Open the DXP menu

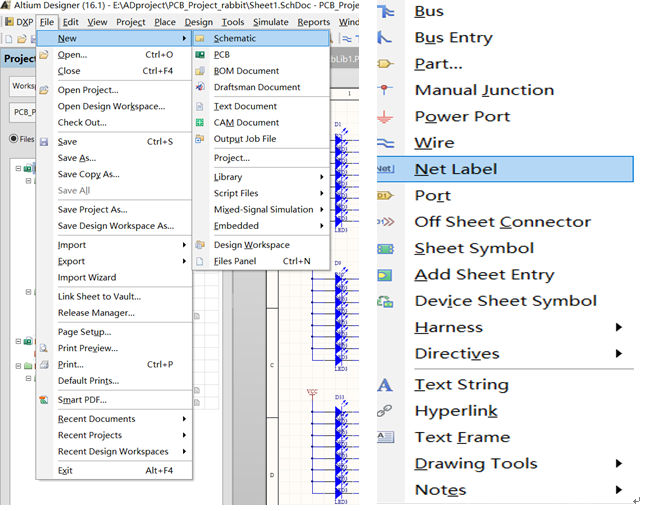[19, 22]
